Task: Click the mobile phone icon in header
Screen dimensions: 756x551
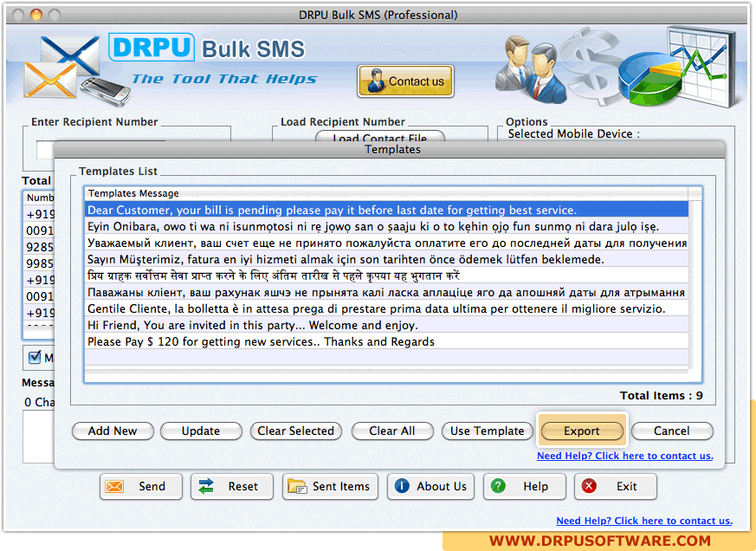Action: click(x=106, y=90)
